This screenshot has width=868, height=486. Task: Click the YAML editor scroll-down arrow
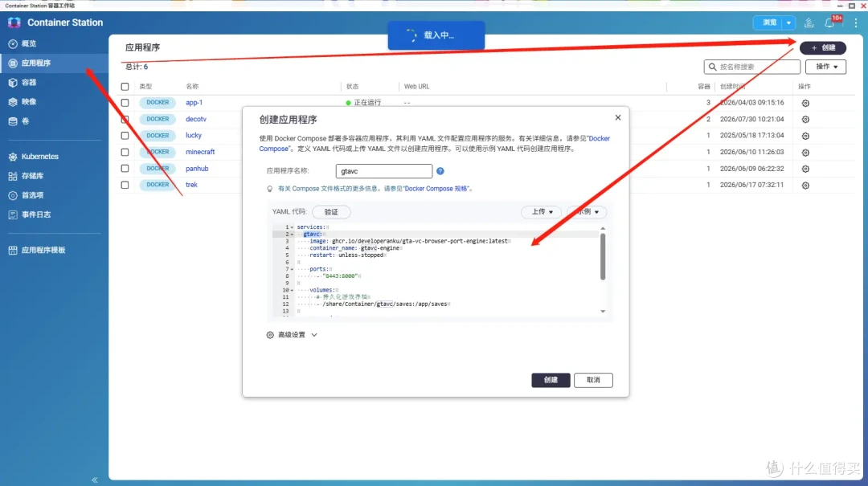(x=603, y=312)
